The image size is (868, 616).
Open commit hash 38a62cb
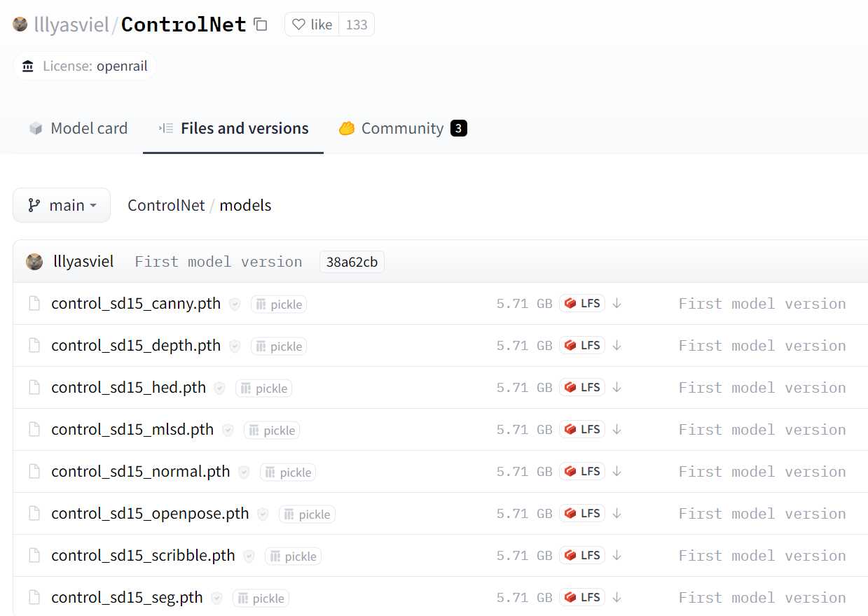[x=352, y=262]
